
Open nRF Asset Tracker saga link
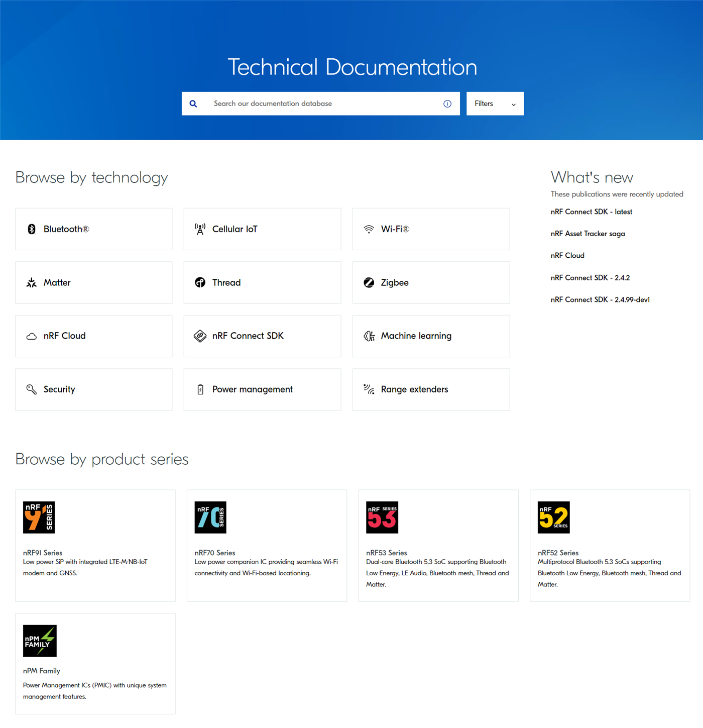point(588,234)
